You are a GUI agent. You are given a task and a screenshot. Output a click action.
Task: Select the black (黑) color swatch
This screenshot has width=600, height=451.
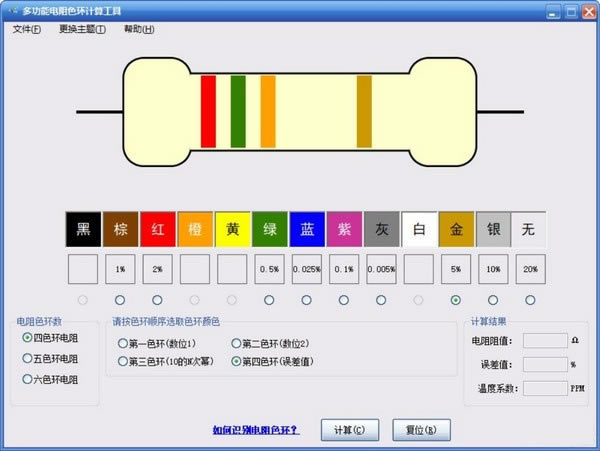[83, 229]
